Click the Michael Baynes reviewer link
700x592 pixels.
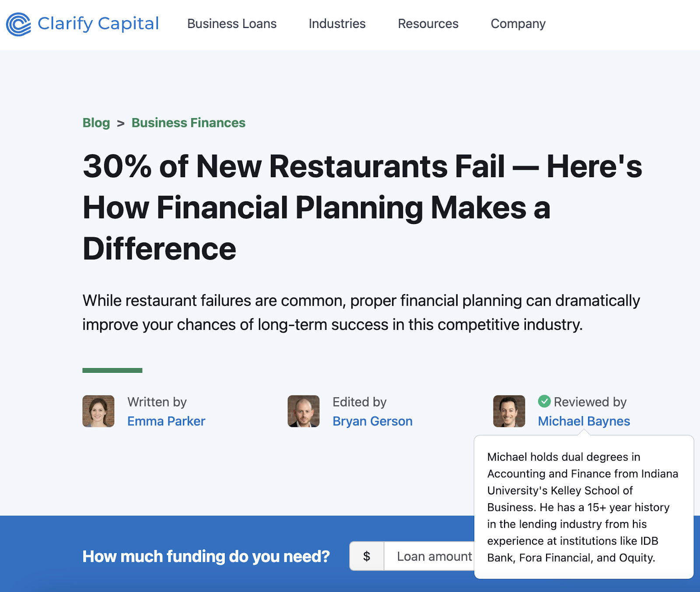[x=584, y=421]
